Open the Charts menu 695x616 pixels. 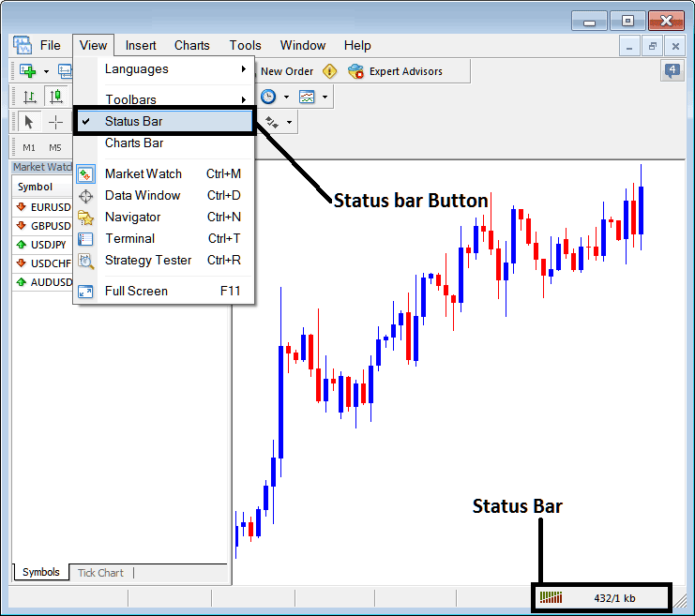coord(192,45)
